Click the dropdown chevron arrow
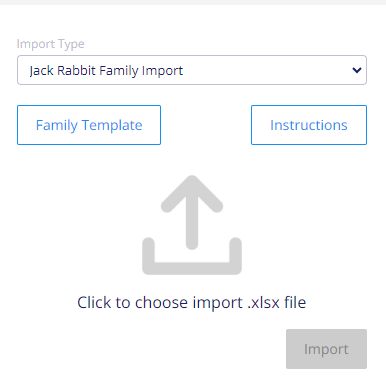 tap(357, 70)
